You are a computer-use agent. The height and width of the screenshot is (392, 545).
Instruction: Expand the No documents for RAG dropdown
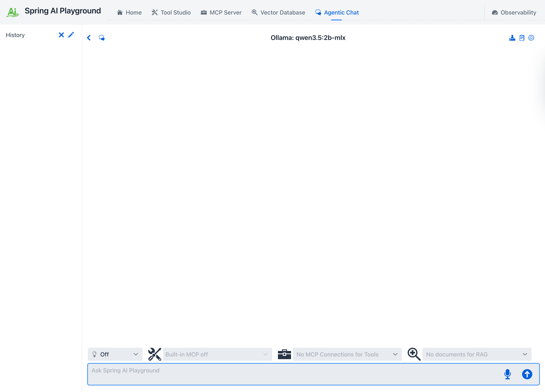477,354
